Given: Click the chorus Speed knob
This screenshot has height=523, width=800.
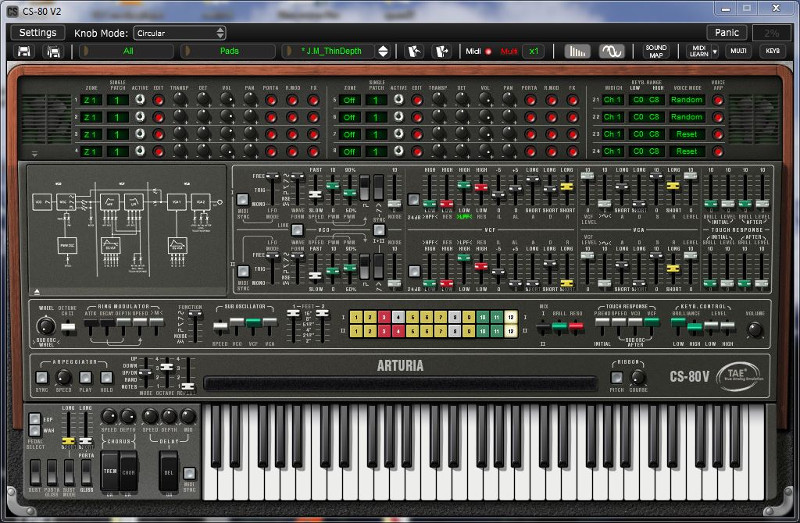Looking at the screenshot, I should click(109, 416).
